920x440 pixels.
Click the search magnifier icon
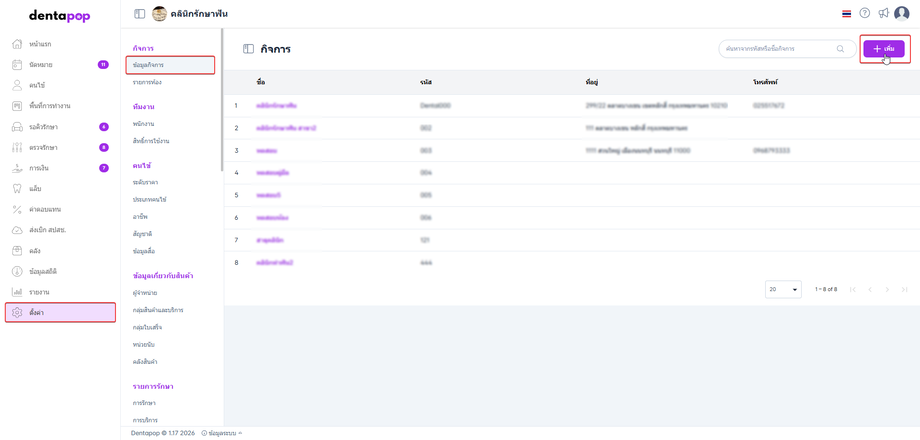click(x=840, y=49)
